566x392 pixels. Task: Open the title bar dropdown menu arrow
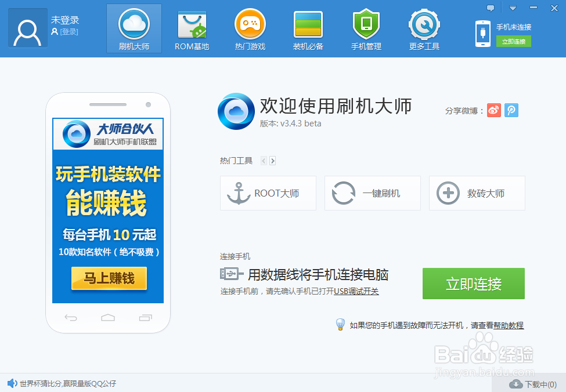point(513,8)
